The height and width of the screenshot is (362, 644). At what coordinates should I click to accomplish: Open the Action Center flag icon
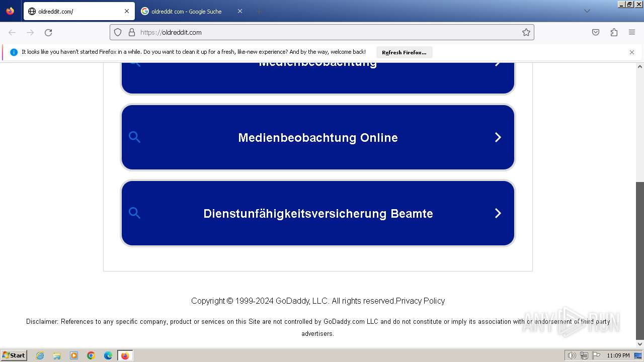tap(596, 355)
